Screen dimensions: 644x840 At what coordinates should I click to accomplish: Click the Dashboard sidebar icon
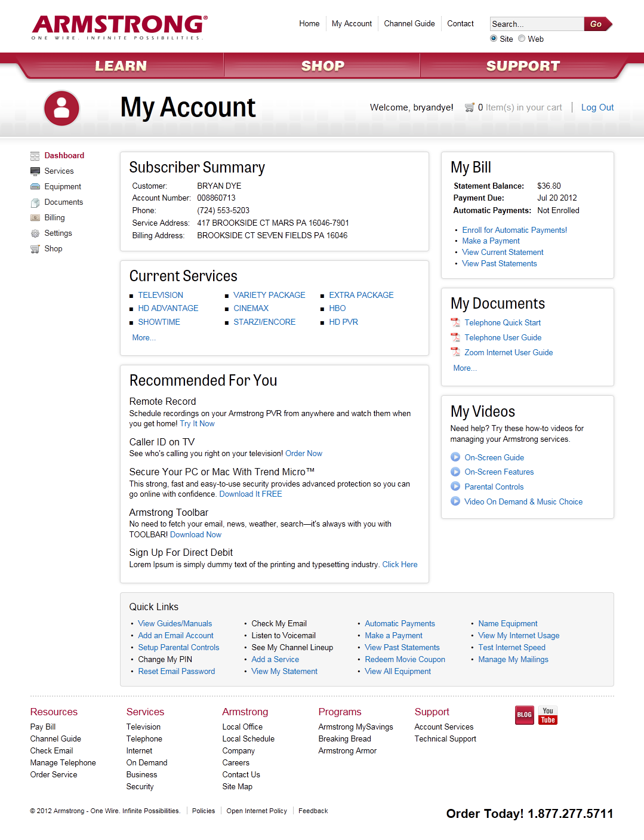35,156
